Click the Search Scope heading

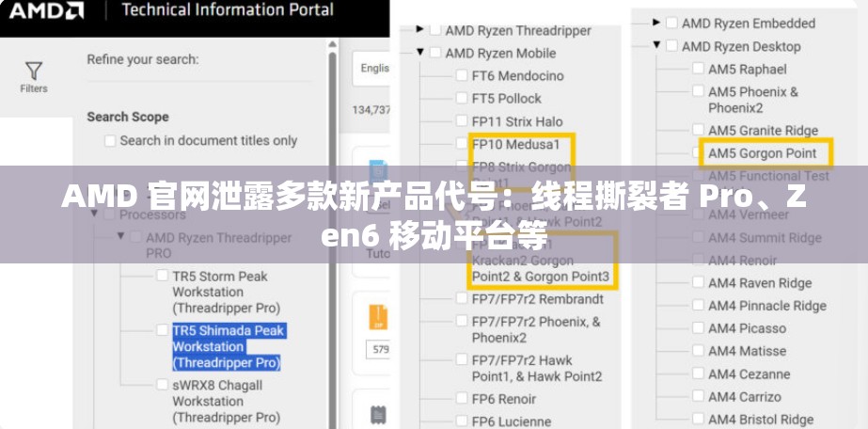128,117
